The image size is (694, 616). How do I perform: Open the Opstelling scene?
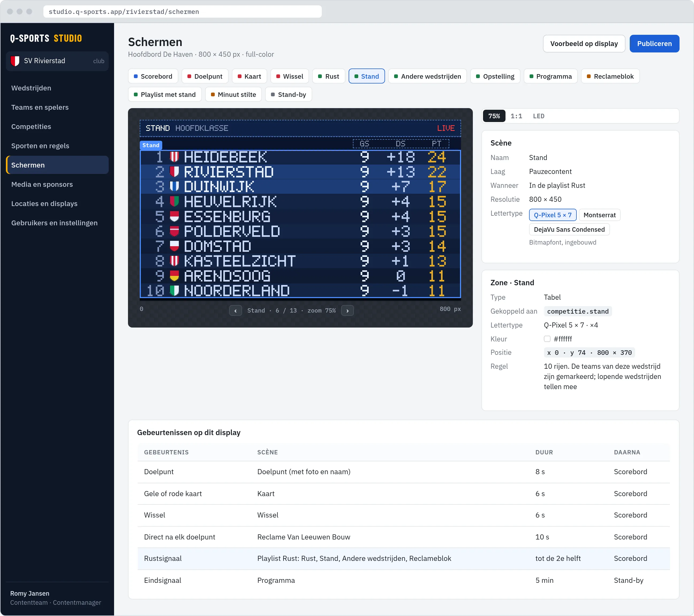point(495,76)
